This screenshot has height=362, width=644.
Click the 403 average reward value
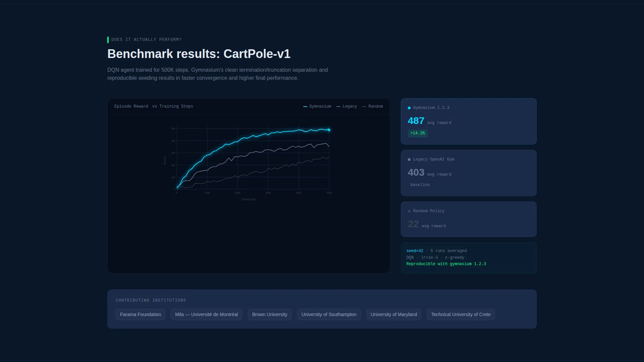click(416, 172)
